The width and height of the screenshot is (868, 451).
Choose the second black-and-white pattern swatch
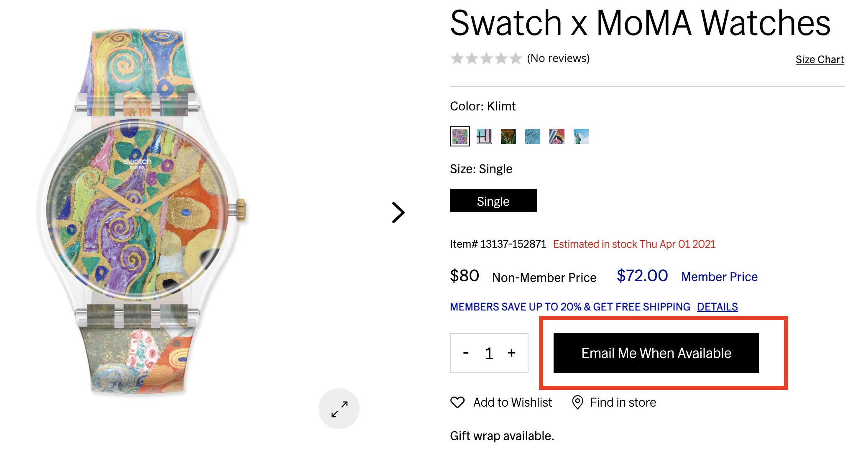[x=484, y=136]
